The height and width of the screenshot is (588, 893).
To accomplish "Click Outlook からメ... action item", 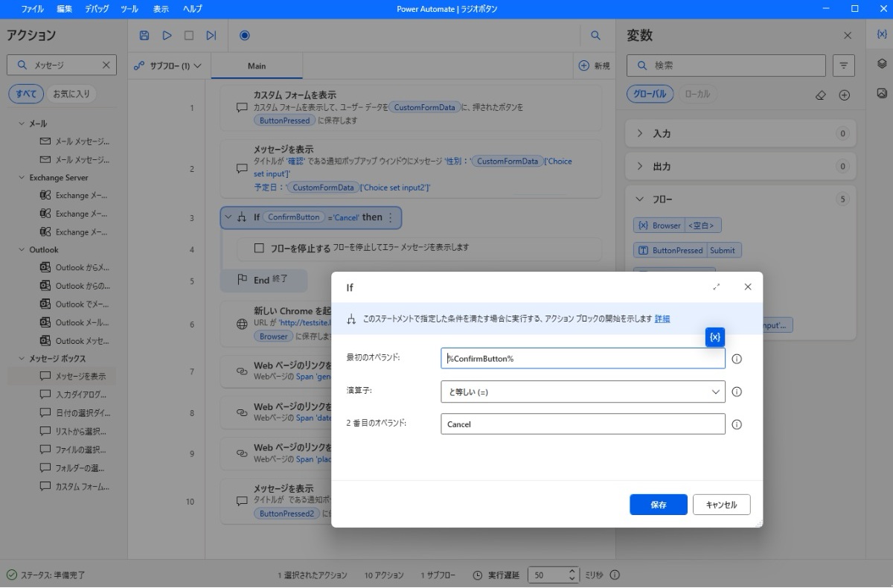I will point(74,267).
